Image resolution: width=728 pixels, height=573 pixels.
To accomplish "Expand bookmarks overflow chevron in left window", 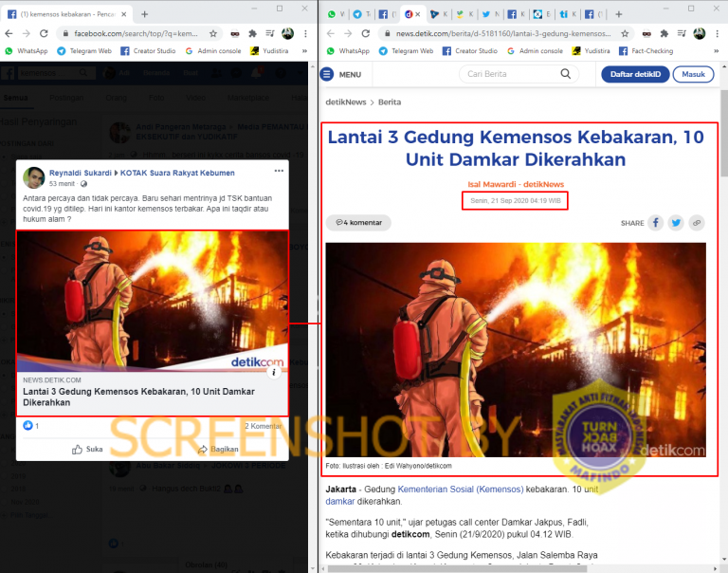I will (x=304, y=51).
